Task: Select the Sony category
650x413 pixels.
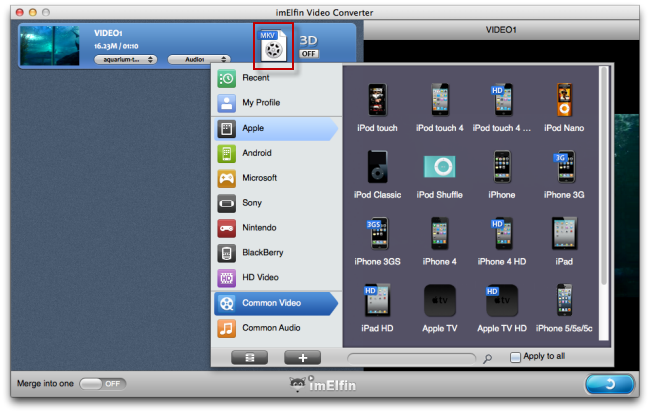Action: tap(277, 203)
